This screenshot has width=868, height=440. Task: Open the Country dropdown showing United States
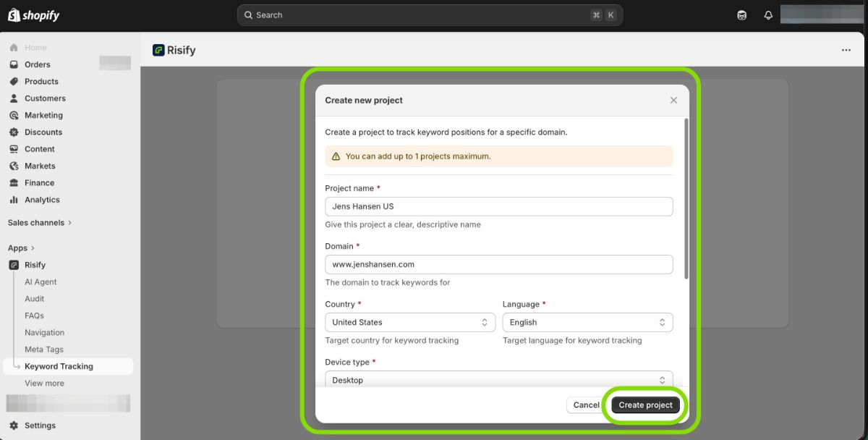410,322
